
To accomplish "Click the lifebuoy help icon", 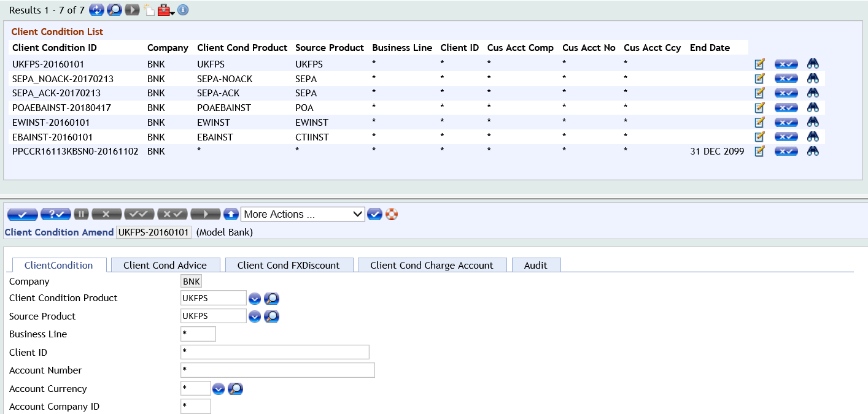I will [x=392, y=214].
